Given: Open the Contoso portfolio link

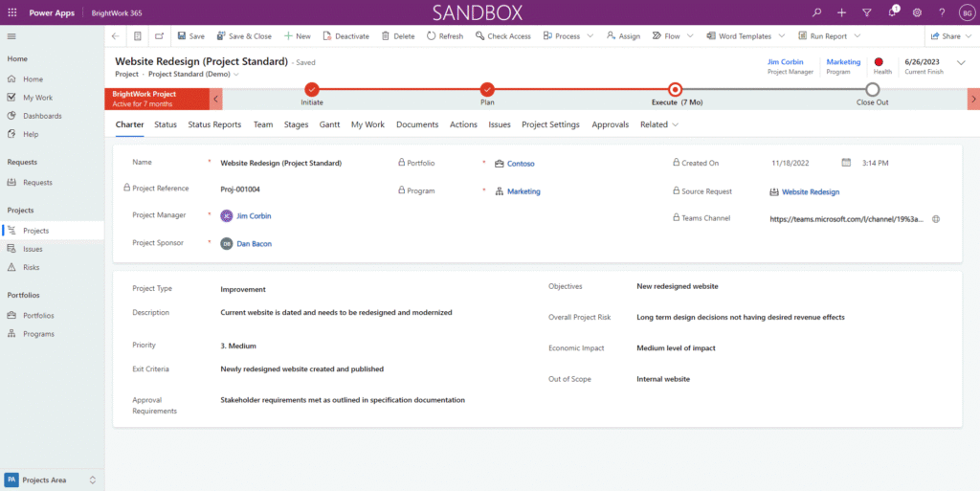Looking at the screenshot, I should point(521,164).
